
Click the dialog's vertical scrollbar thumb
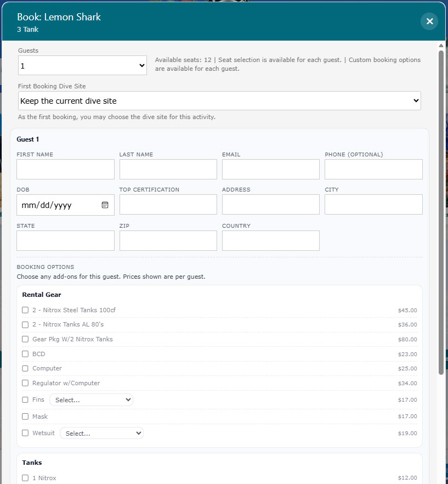click(441, 213)
